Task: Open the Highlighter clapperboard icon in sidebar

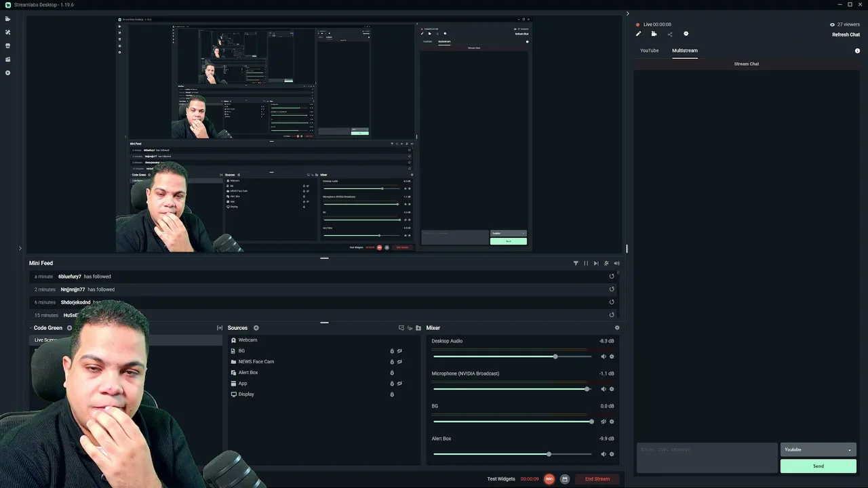Action: pos(8,59)
